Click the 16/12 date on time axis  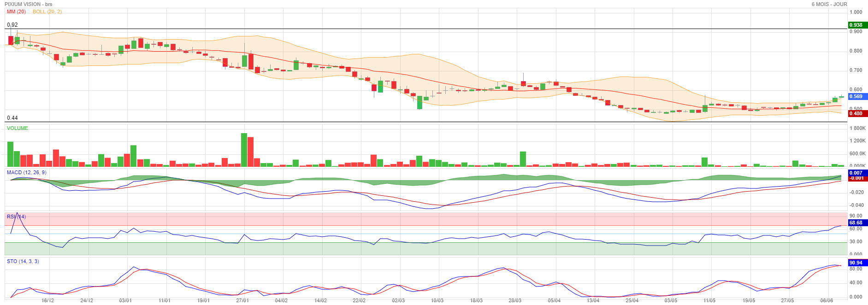(x=48, y=300)
